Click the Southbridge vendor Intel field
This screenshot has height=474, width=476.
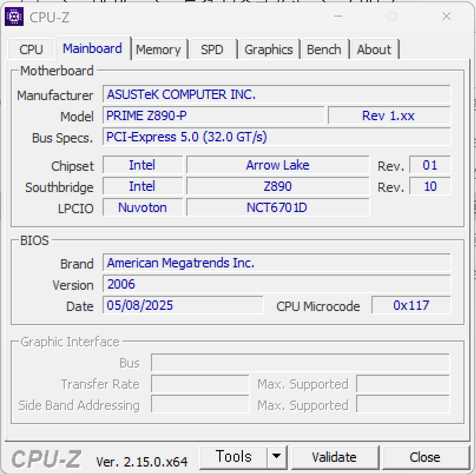point(143,186)
